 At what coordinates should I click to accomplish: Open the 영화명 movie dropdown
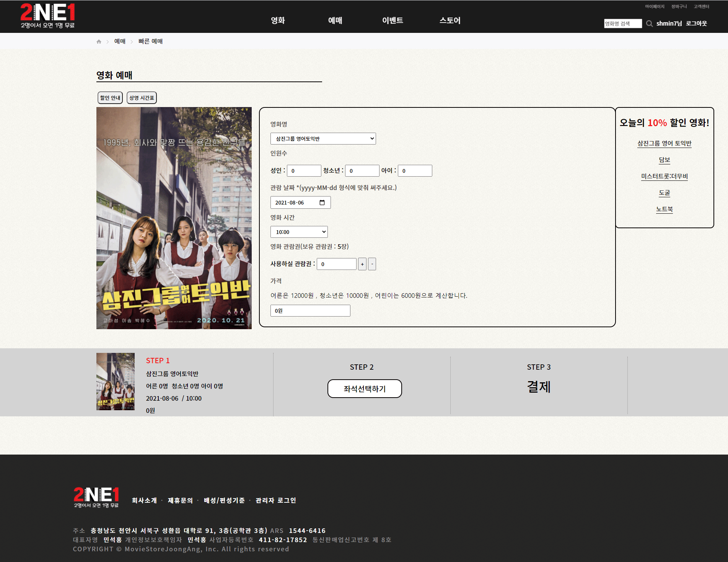[323, 139]
